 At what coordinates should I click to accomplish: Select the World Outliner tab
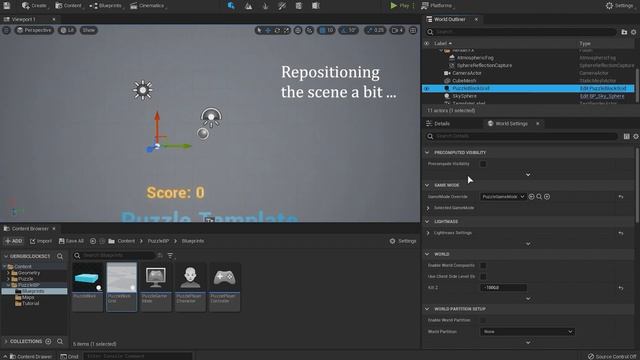449,19
